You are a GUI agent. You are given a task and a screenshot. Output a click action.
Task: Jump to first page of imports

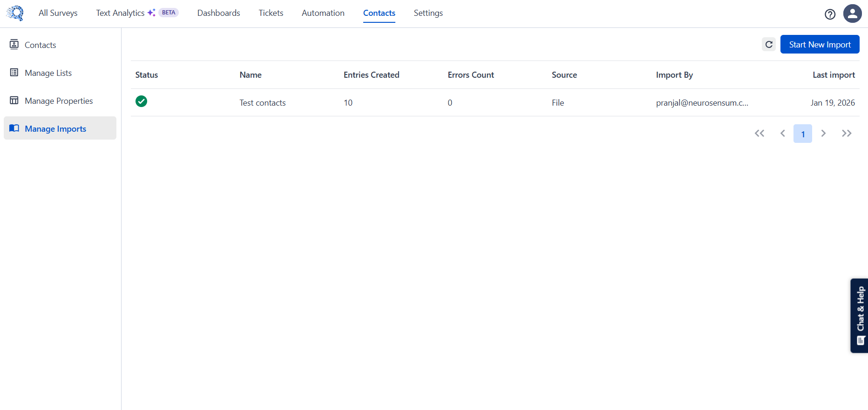tap(759, 134)
